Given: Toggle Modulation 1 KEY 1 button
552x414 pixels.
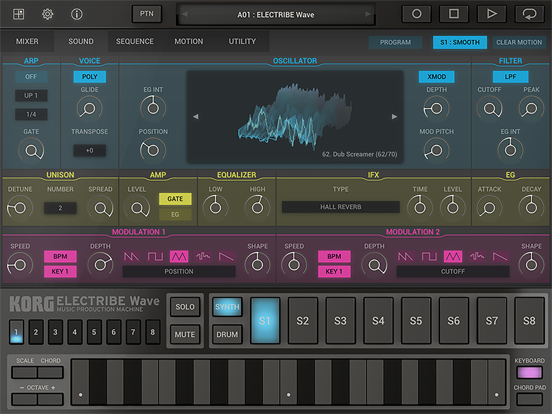Looking at the screenshot, I should [60, 271].
